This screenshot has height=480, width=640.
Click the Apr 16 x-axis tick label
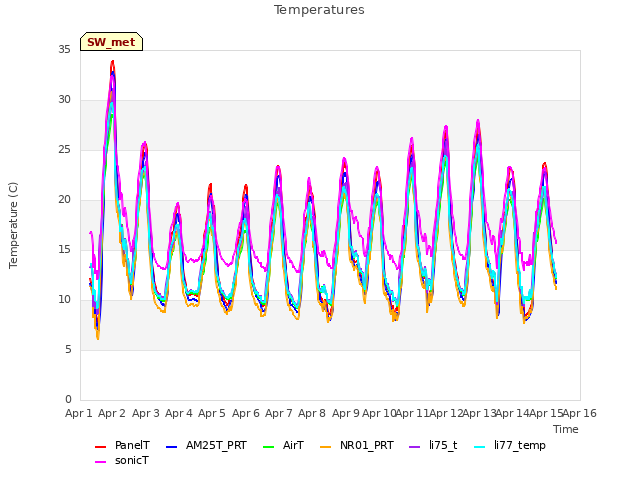click(580, 413)
